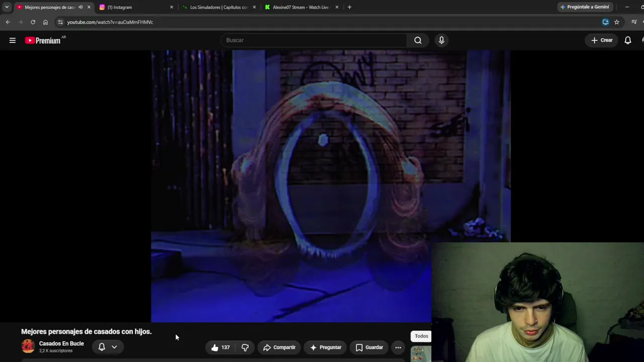Like the video with 137 likes
Screen dimensions: 644x362
click(220, 347)
